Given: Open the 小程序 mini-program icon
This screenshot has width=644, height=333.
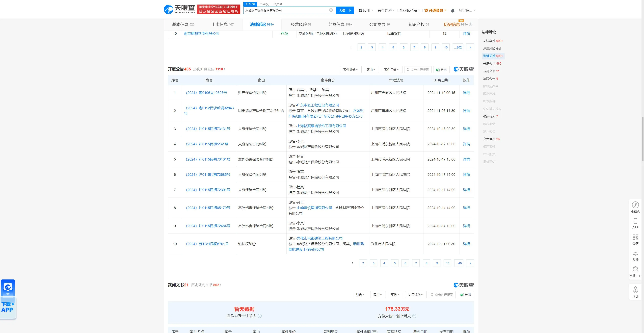Looking at the screenshot, I should click(x=635, y=205).
